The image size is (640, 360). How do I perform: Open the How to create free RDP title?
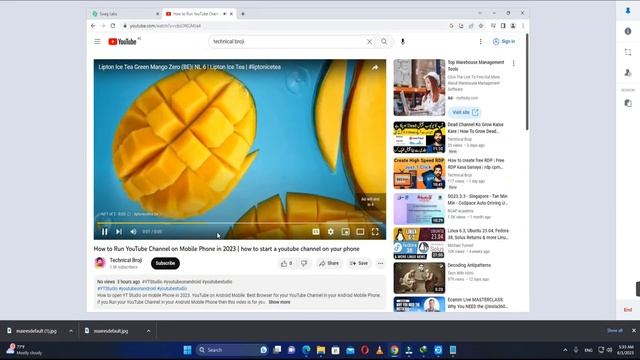point(476,164)
